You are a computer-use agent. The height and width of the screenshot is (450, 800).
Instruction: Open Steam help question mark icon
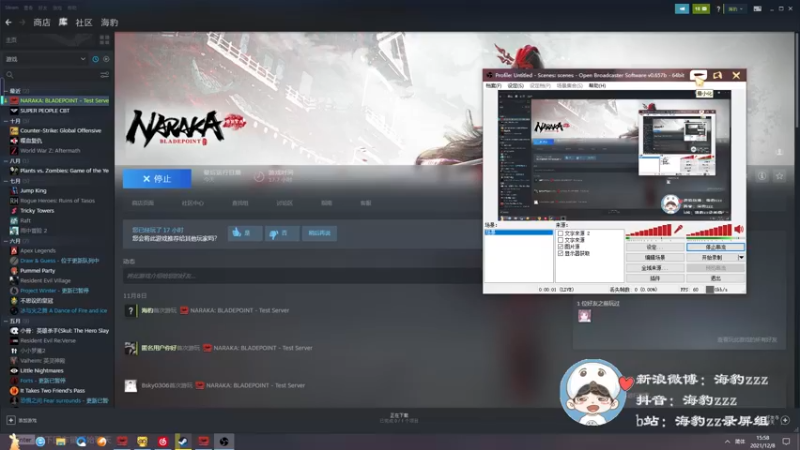coord(718,9)
